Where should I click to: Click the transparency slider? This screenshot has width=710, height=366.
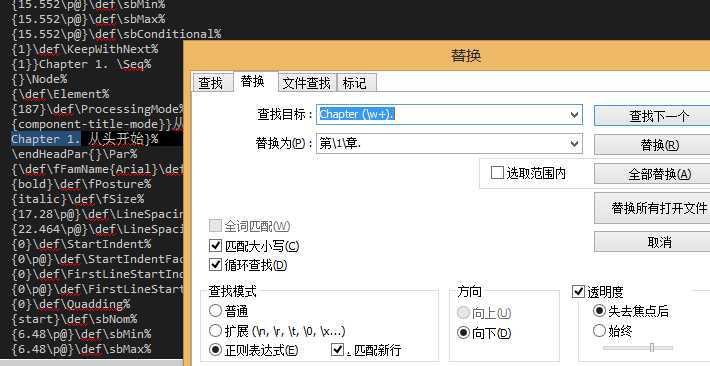pos(638,347)
